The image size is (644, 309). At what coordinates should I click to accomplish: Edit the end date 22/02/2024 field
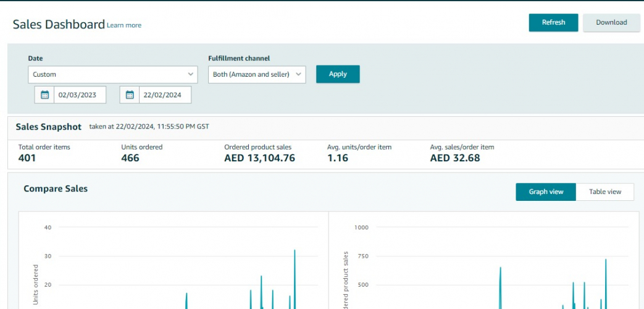165,95
